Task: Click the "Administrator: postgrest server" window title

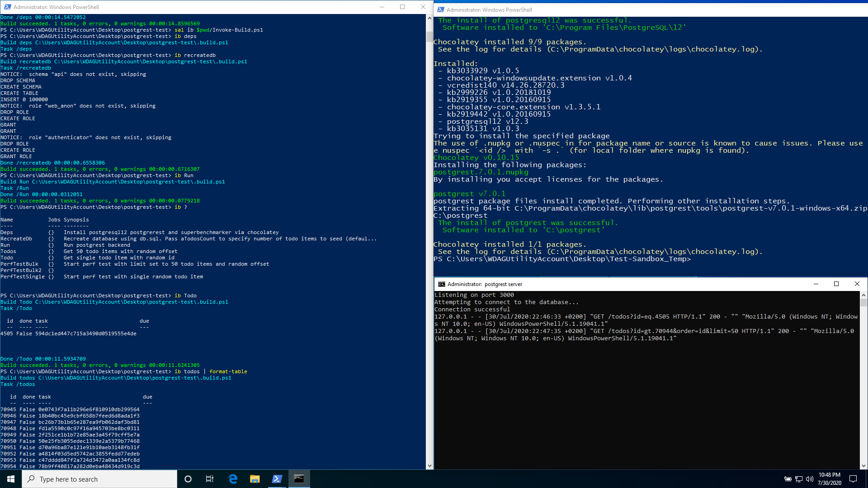Action: [x=485, y=284]
